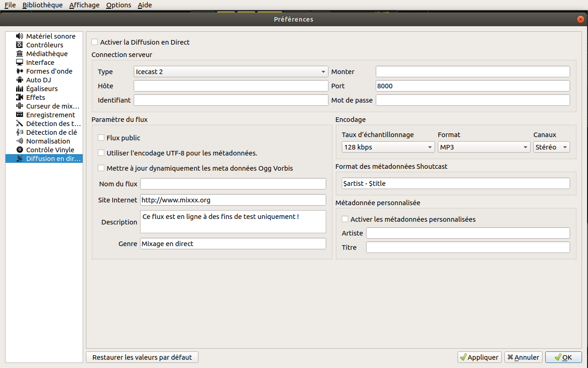Viewport: 588px width, 368px height.
Task: Click the Interface monitor icon
Action: coord(19,63)
